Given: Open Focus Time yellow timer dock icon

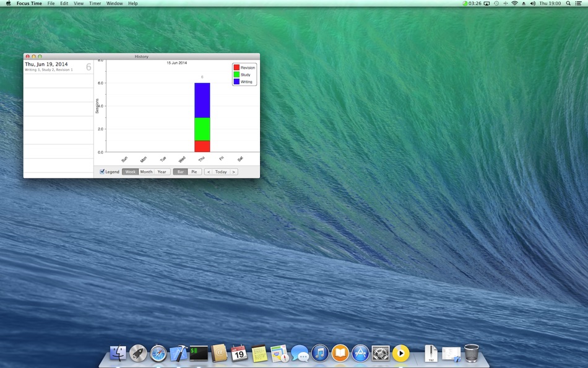Looking at the screenshot, I should tap(401, 353).
